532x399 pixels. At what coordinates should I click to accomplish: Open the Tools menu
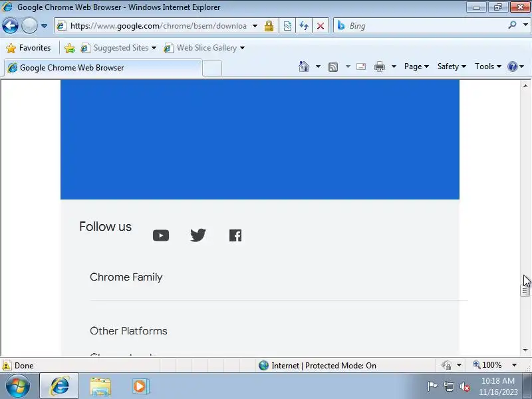488,66
